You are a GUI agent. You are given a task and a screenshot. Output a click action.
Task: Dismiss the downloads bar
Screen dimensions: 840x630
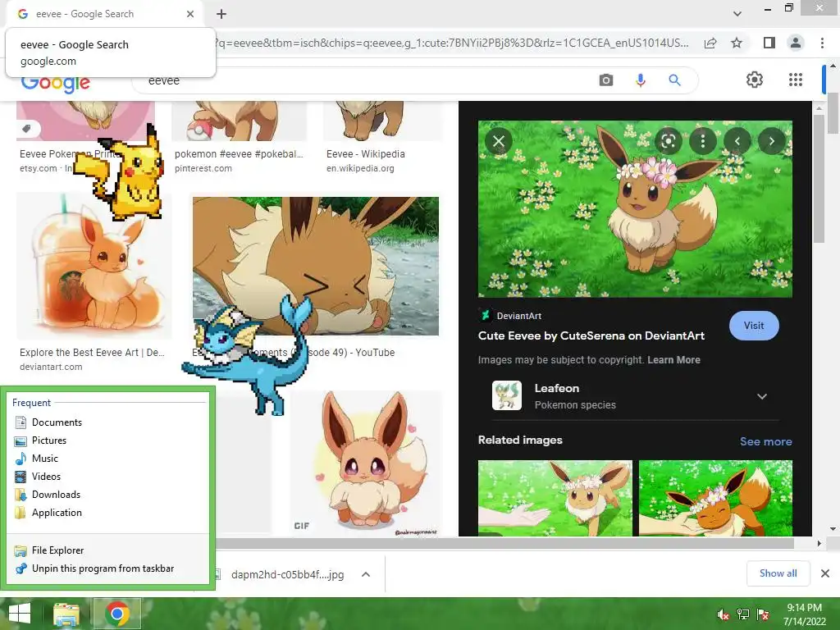(825, 573)
